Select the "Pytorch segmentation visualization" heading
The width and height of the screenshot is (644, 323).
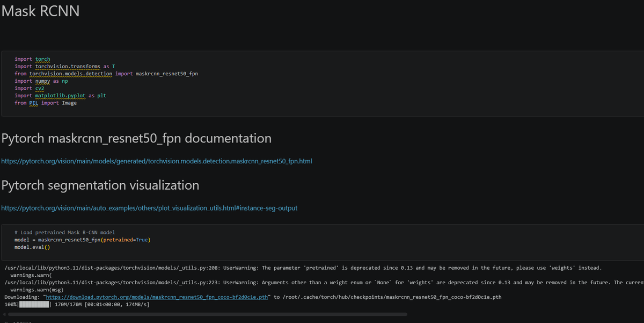100,185
